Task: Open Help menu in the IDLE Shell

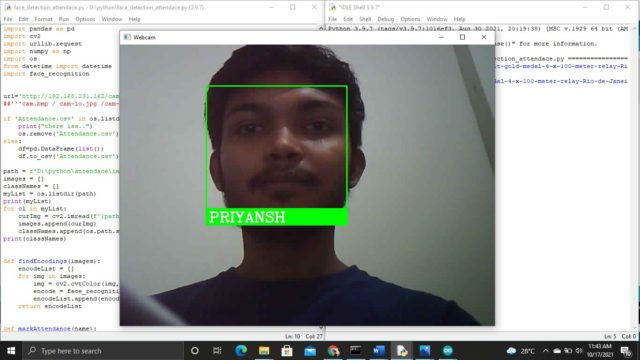Action: [460, 19]
